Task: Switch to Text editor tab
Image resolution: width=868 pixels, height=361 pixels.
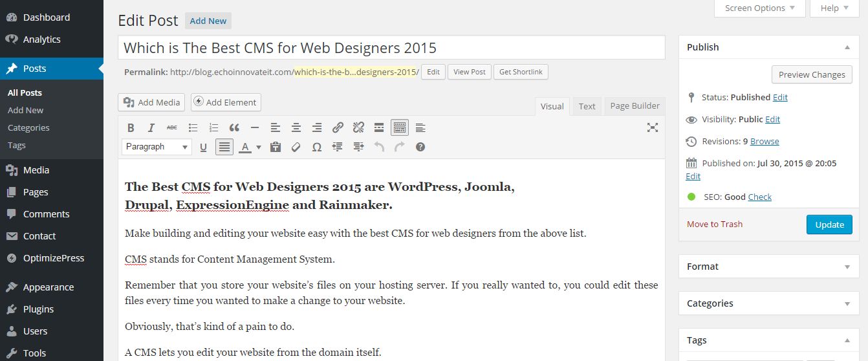Action: point(587,106)
